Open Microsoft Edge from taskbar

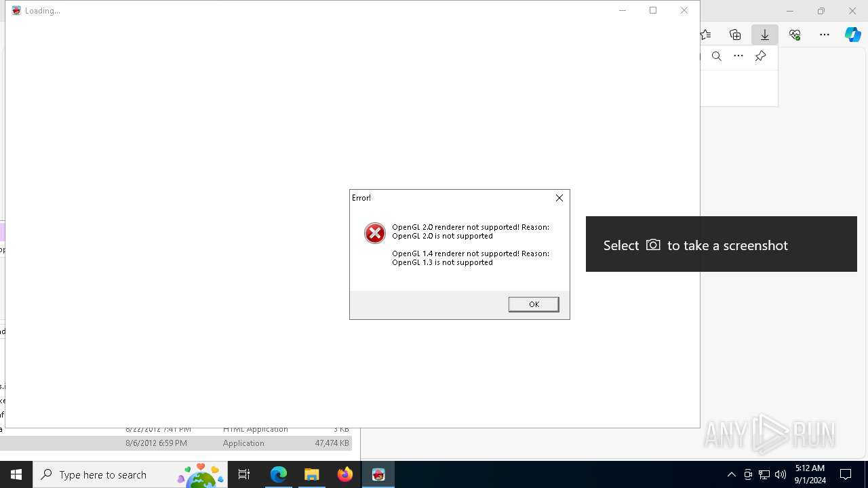(279, 474)
